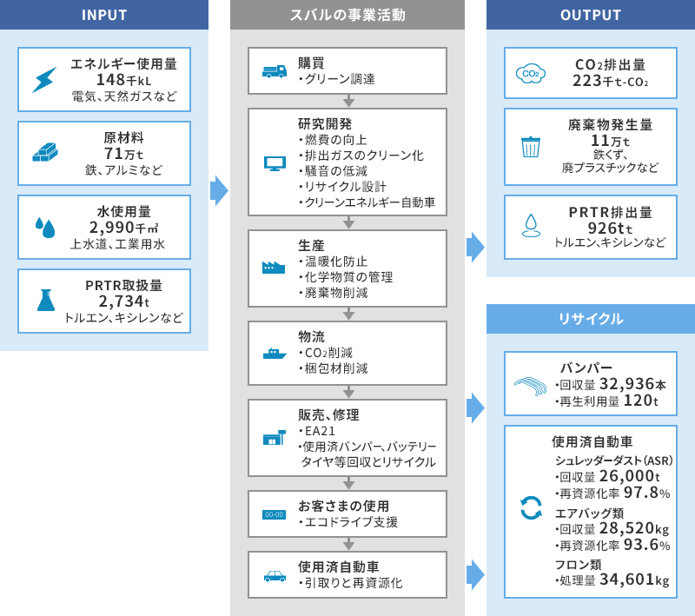
Task: Click the bumper recycling icon
Action: coord(531,386)
